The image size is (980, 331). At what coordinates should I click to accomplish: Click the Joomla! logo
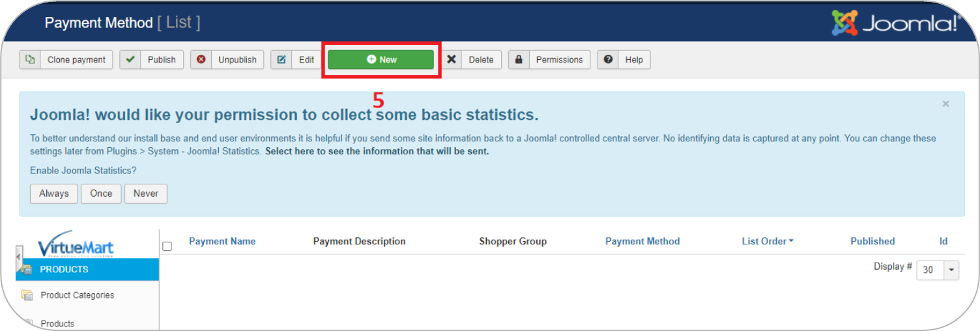click(896, 23)
